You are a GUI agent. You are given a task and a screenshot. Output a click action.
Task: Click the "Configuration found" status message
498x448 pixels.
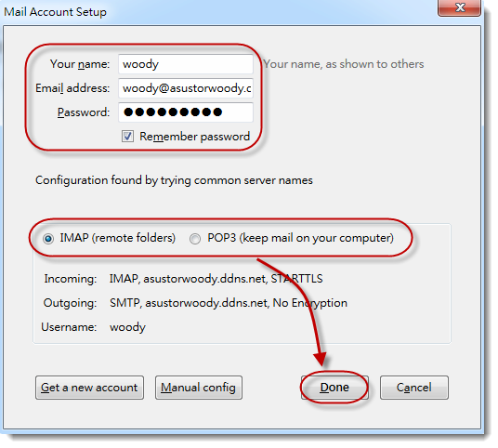pyautogui.click(x=174, y=180)
